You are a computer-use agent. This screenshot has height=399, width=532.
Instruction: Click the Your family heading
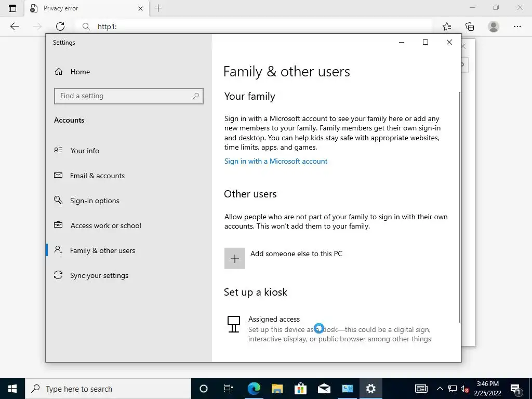tap(250, 96)
